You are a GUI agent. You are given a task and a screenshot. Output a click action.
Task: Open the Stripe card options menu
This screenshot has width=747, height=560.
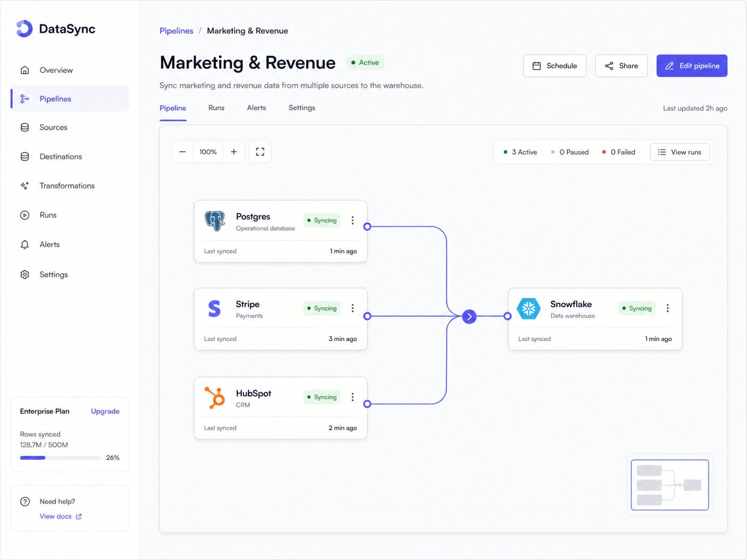tap(353, 308)
